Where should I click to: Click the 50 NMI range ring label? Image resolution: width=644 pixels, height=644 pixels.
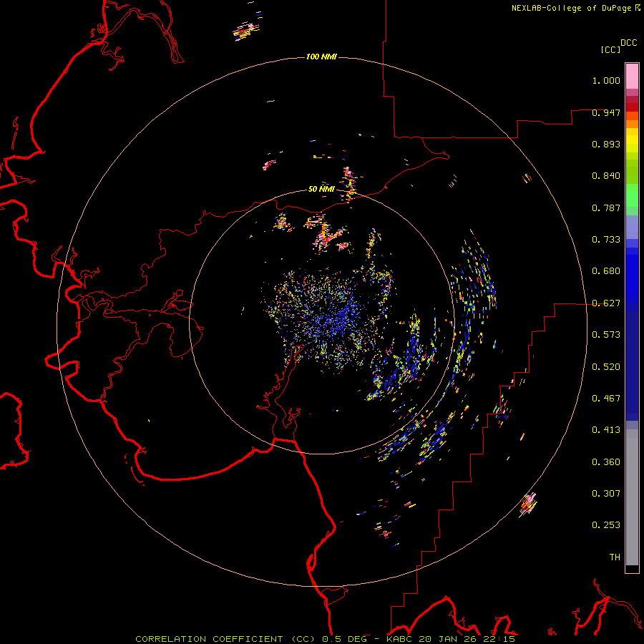point(321,189)
